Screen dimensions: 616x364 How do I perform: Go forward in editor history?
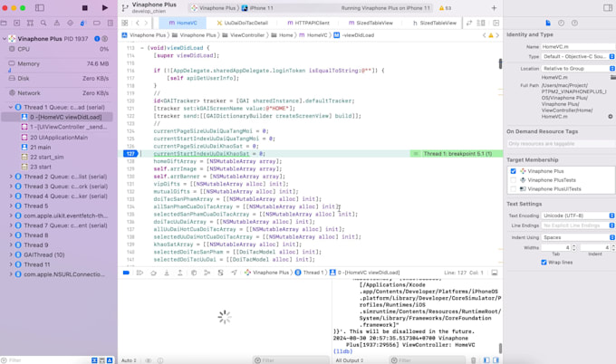146,24
